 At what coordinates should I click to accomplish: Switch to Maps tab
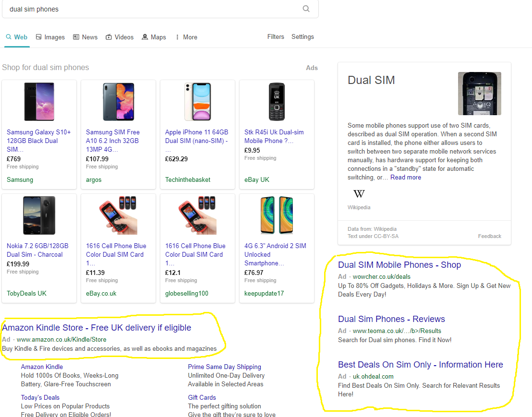click(154, 37)
